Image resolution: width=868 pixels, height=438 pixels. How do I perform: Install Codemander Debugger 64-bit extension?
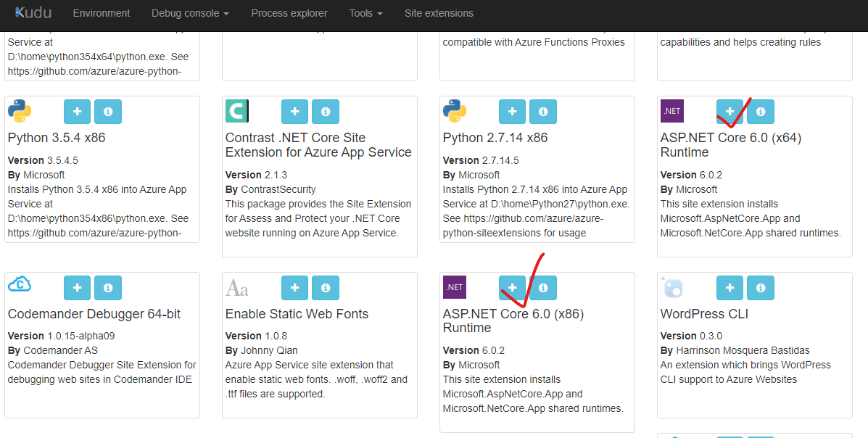coord(78,287)
